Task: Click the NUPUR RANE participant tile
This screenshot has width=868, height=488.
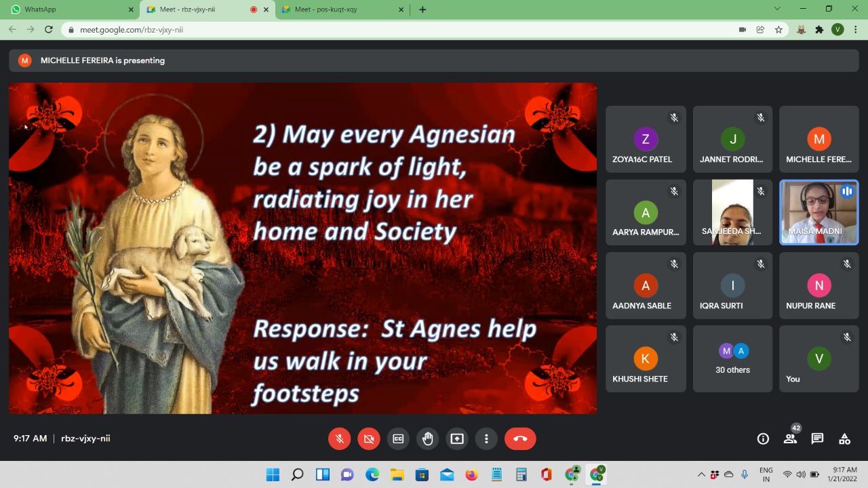Action: (819, 285)
